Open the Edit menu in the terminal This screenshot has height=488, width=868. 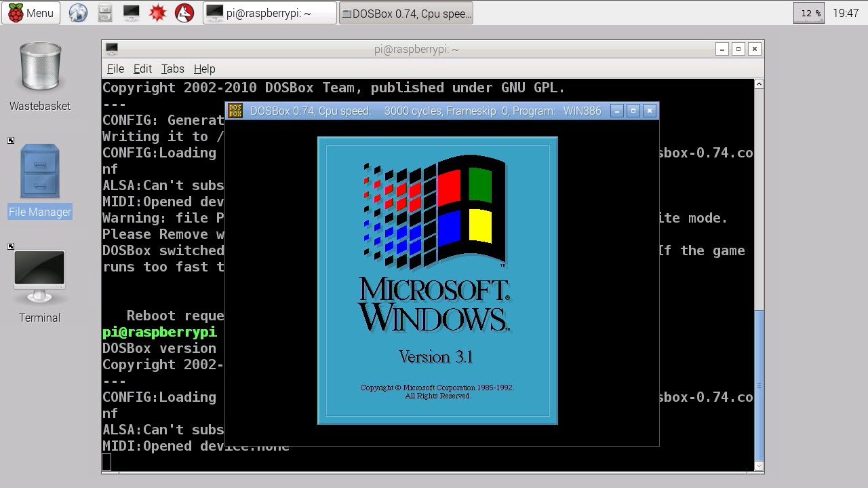click(142, 69)
